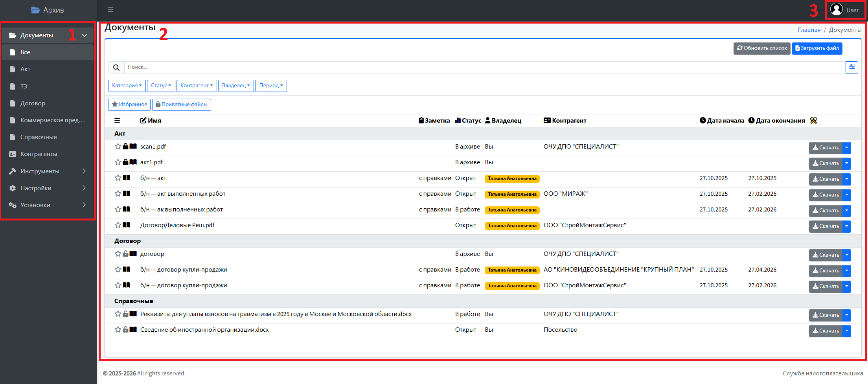Open the User profile avatar

[x=836, y=10]
